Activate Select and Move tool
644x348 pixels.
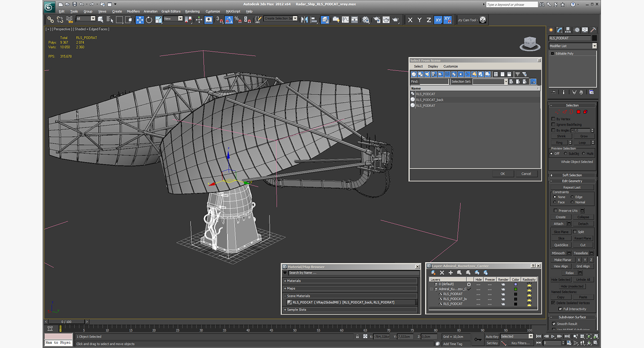(140, 20)
